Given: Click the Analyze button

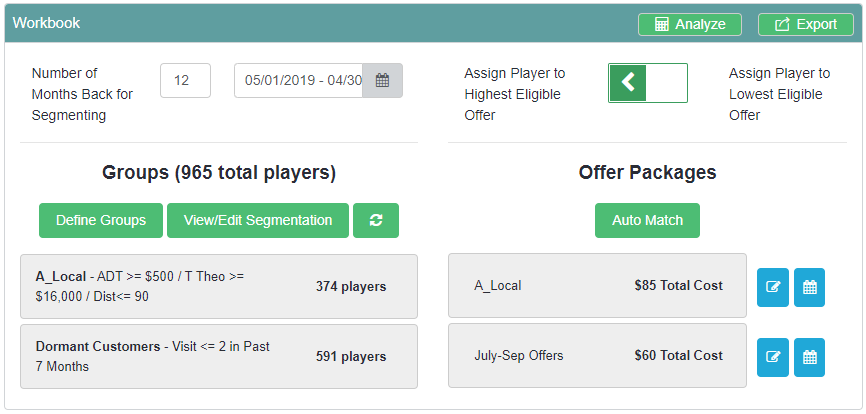Looking at the screenshot, I should point(690,24).
